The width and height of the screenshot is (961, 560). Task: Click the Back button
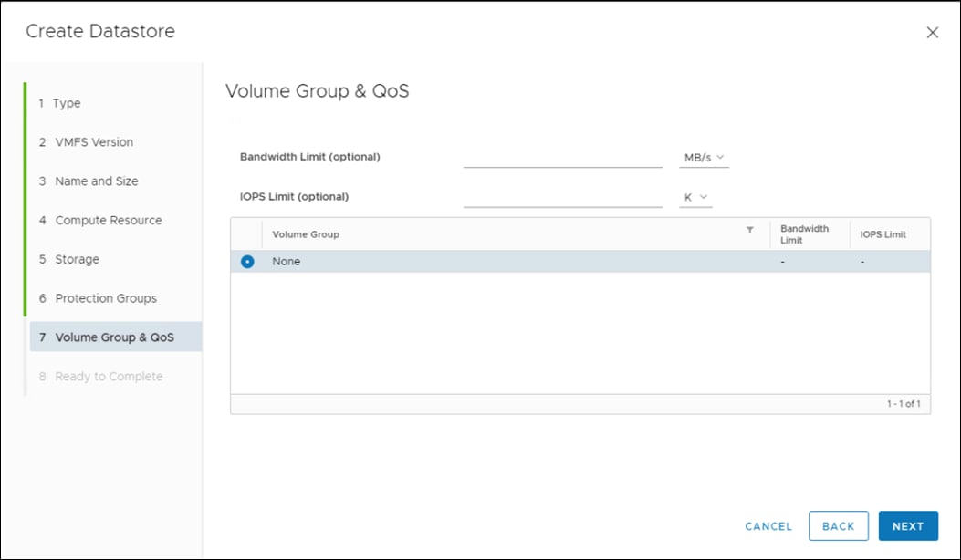(838, 525)
